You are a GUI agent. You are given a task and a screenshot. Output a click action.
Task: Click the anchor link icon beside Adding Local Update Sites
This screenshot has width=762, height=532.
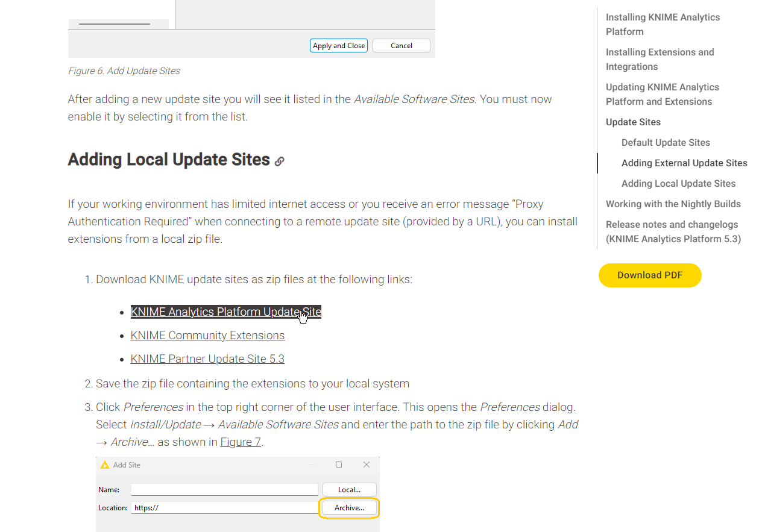[x=279, y=161]
